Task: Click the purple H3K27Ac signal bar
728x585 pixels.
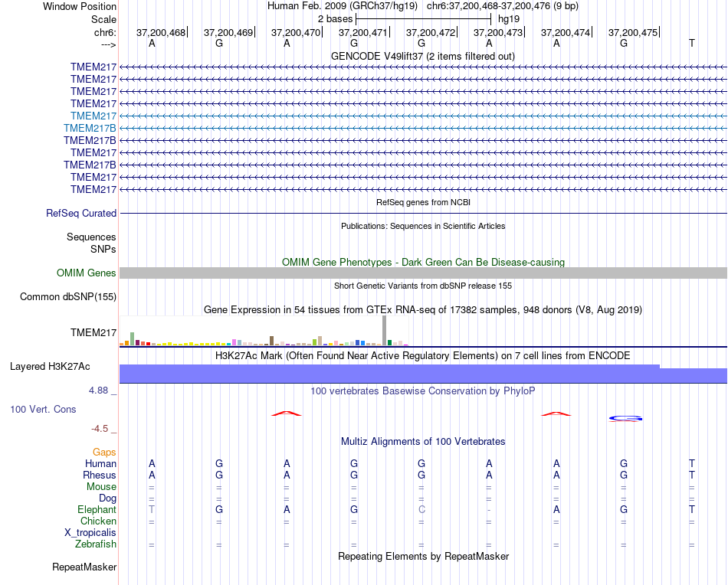Action: pyautogui.click(x=423, y=374)
